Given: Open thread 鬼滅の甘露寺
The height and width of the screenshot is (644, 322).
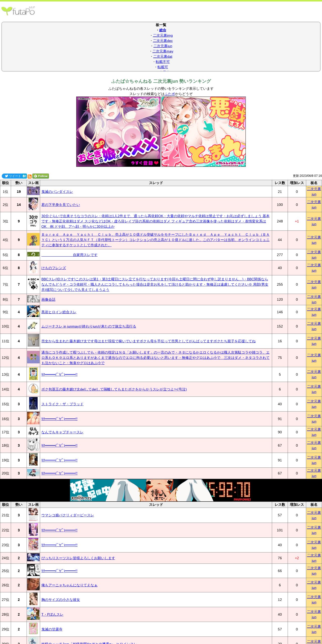Looking at the screenshot, I should pos(52,629).
